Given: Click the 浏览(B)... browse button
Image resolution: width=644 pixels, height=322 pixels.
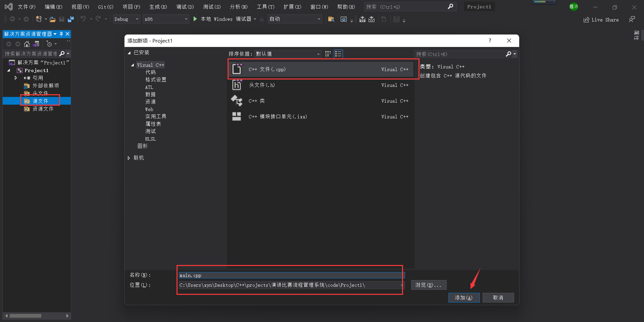Looking at the screenshot, I should [x=429, y=285].
